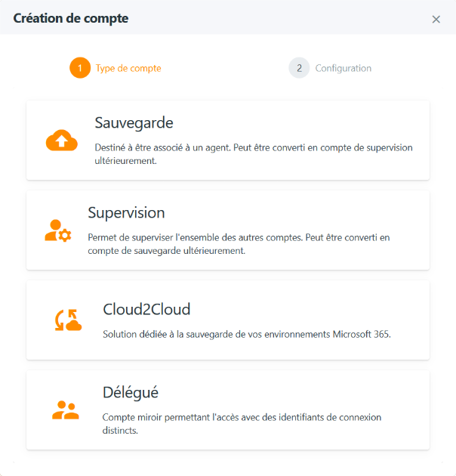Choose the Cloud2Cloud account type heading
The width and height of the screenshot is (456, 476).
click(146, 309)
